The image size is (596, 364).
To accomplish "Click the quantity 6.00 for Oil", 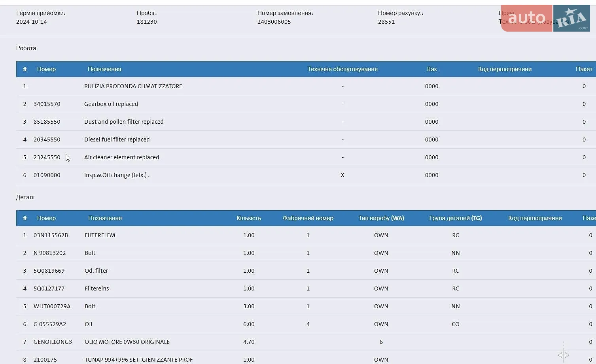I will (249, 324).
